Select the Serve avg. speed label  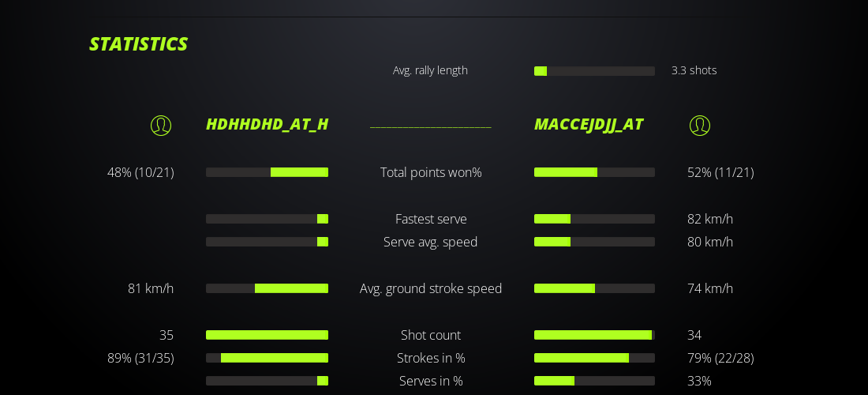coord(431,242)
